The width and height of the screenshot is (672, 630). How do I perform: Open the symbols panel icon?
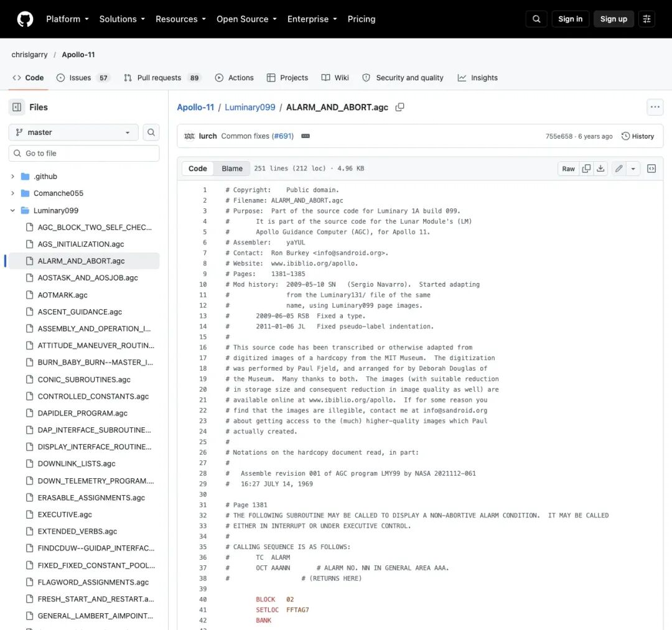(651, 169)
